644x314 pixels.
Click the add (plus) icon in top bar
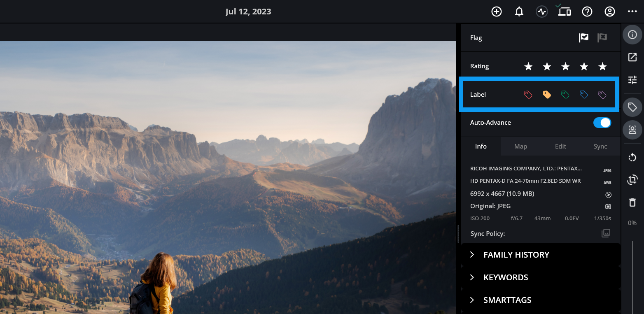point(497,12)
